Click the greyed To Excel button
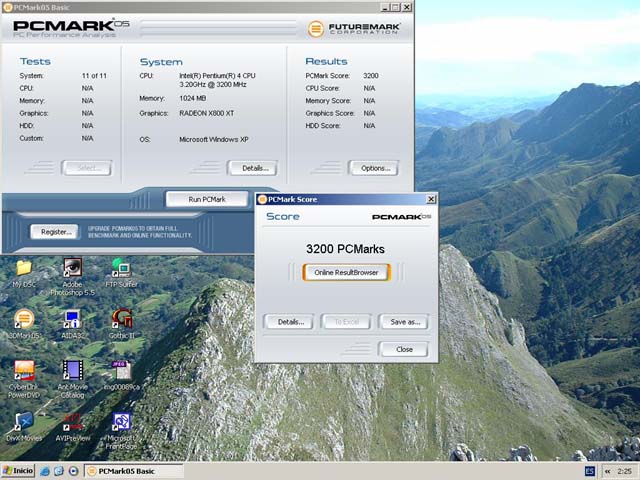 [x=346, y=322]
